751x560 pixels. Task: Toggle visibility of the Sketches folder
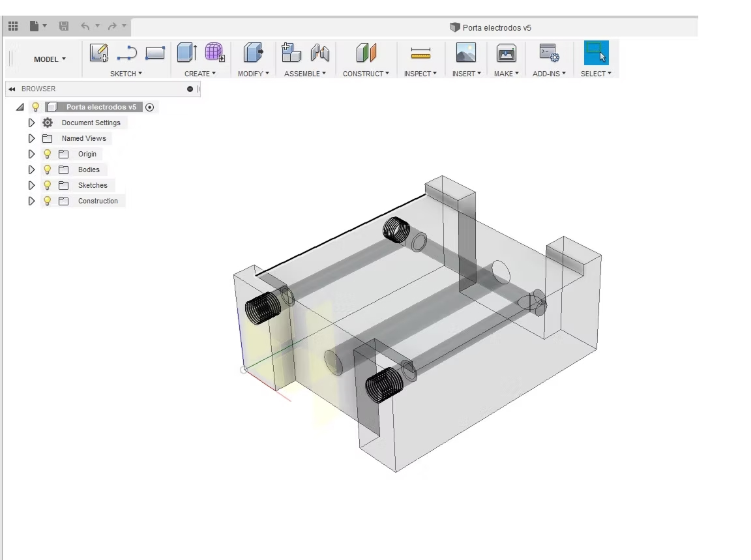48,185
